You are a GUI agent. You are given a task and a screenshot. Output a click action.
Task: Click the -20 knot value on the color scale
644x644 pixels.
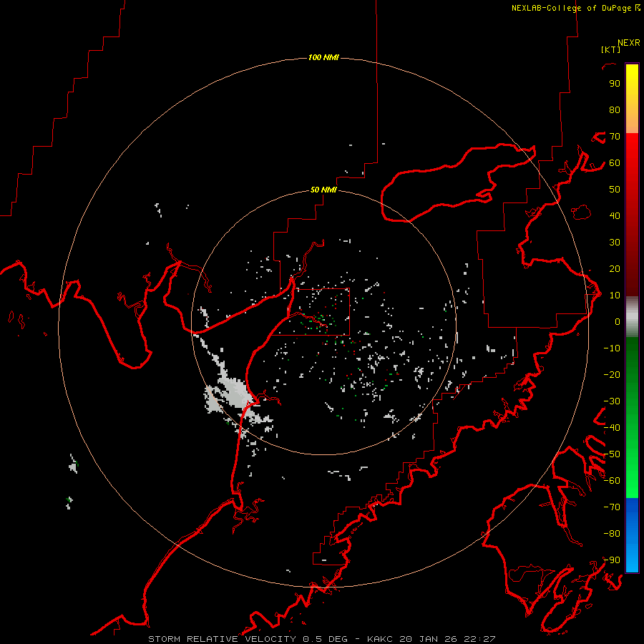(x=612, y=374)
